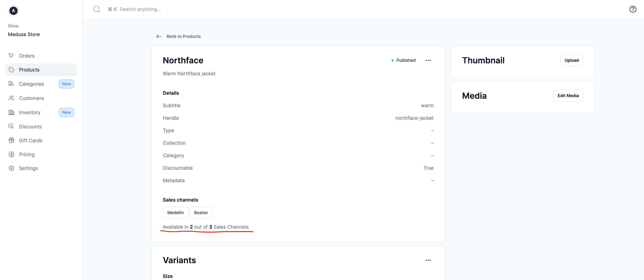Image resolution: width=644 pixels, height=280 pixels.
Task: Open the help question mark icon
Action: (x=633, y=9)
